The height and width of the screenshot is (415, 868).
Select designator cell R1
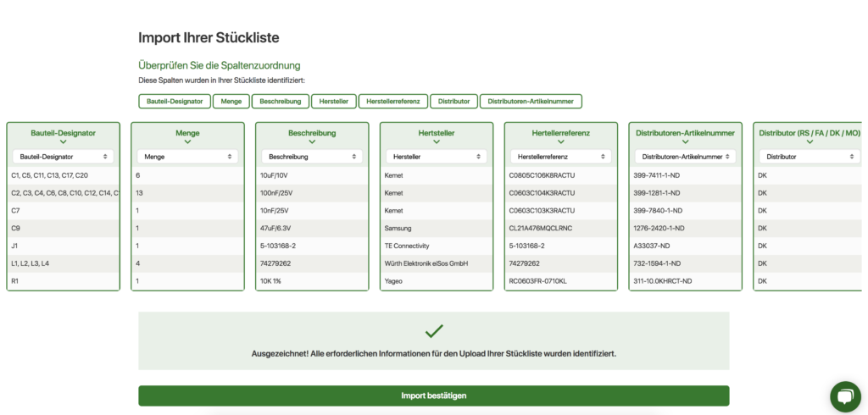pos(63,281)
